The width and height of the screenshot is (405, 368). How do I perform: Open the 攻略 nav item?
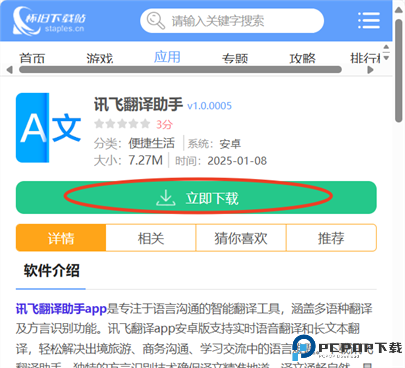302,58
